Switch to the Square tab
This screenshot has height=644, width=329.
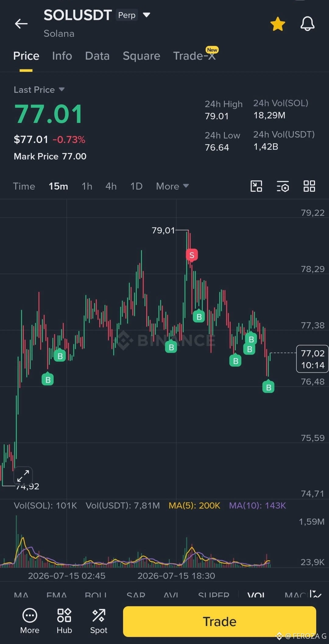coord(141,56)
